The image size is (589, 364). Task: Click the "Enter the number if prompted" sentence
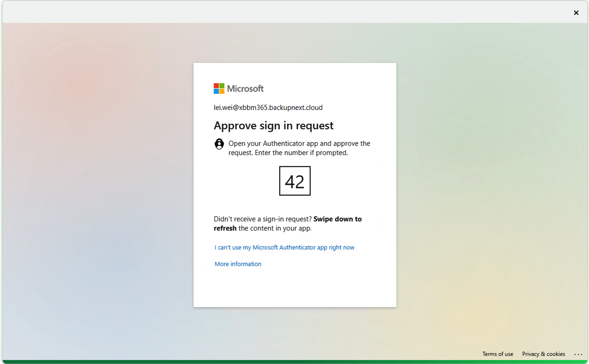coord(301,153)
